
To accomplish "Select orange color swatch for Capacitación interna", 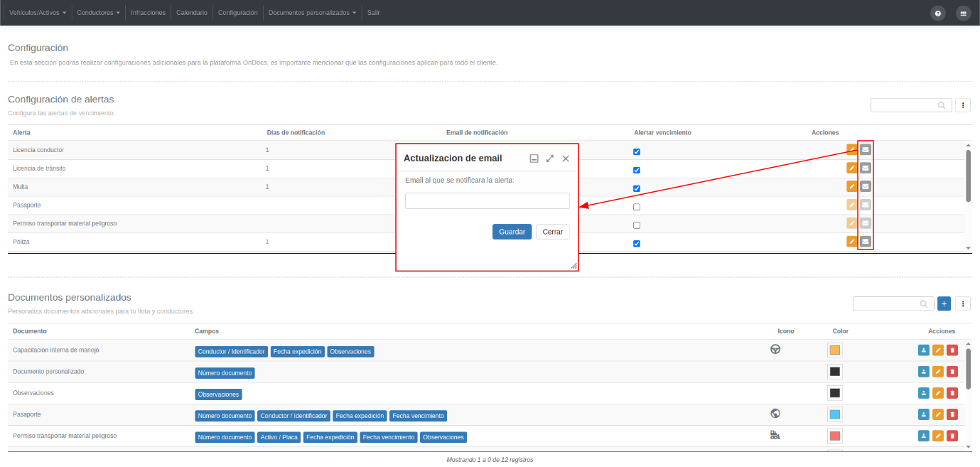I will 835,350.
